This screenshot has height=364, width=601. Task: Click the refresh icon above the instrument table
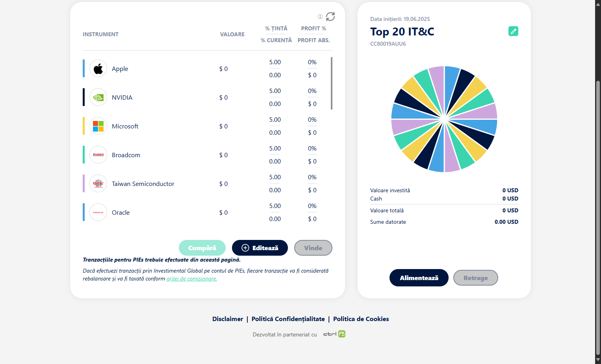pos(330,17)
